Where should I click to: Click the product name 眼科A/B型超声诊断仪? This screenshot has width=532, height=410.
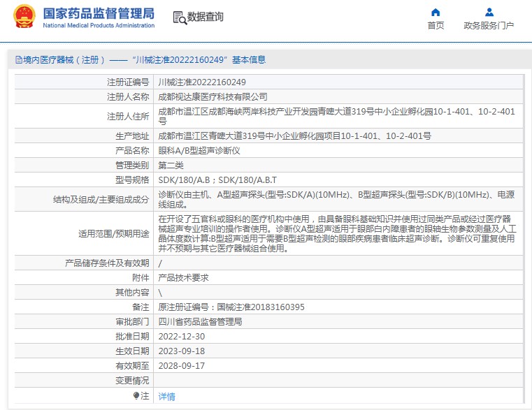[x=199, y=150]
